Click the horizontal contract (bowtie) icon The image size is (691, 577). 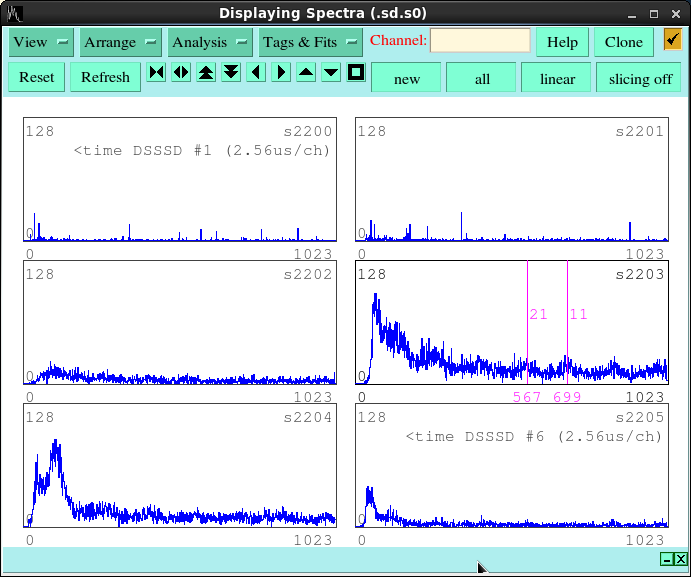pyautogui.click(x=156, y=72)
